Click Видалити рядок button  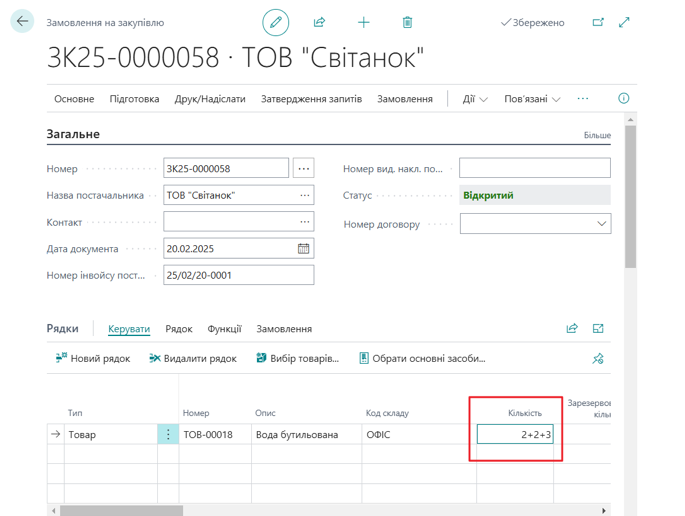coord(192,358)
